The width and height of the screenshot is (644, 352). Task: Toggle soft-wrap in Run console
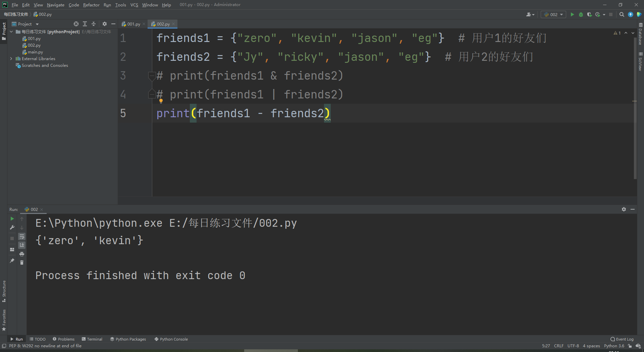(22, 236)
